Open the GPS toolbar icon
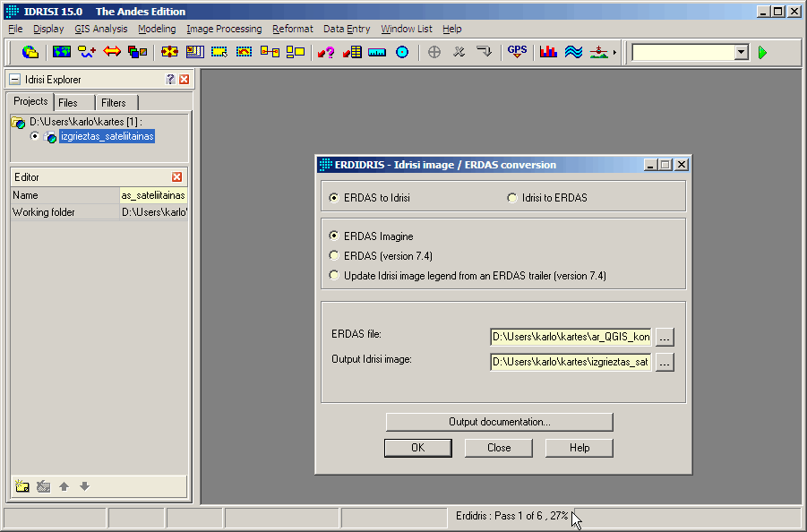Viewport: 807px width, 532px height. (517, 52)
